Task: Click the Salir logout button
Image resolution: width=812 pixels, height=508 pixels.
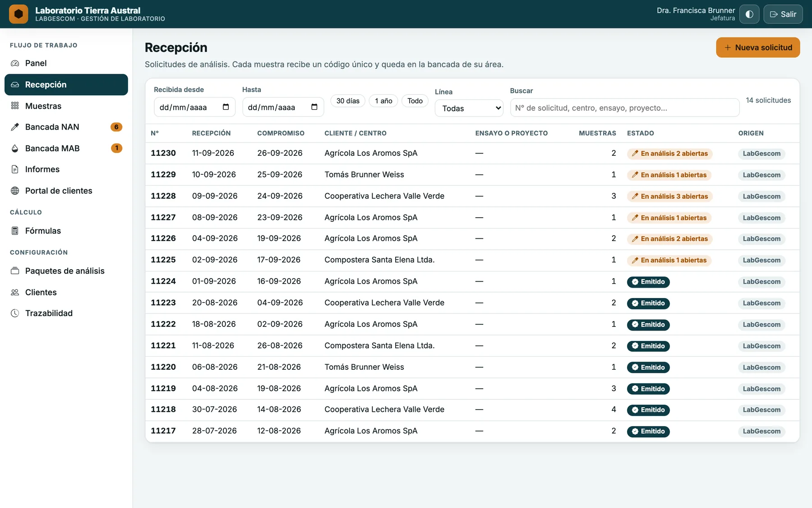Action: click(x=783, y=14)
